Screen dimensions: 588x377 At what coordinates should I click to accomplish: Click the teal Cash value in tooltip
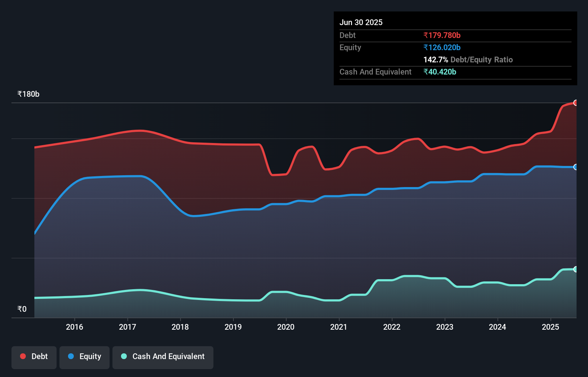click(440, 72)
